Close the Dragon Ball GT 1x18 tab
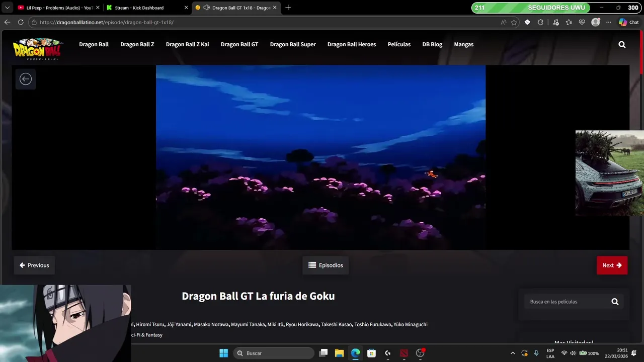This screenshot has height=362, width=644. (x=275, y=8)
